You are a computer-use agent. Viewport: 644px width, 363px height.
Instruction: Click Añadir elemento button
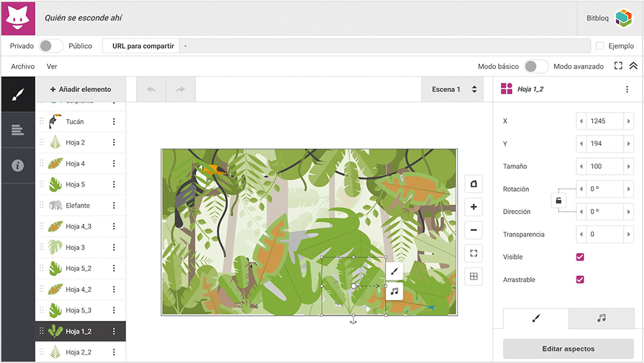[x=80, y=89]
